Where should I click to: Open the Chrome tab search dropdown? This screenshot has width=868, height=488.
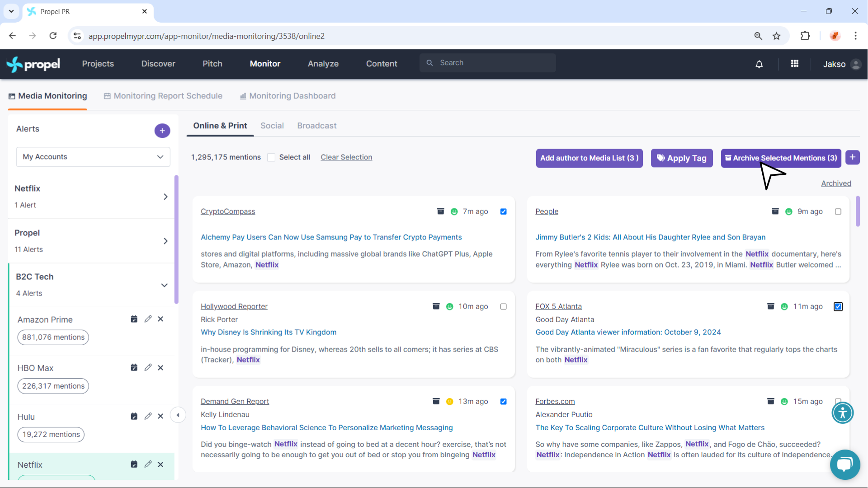click(11, 11)
